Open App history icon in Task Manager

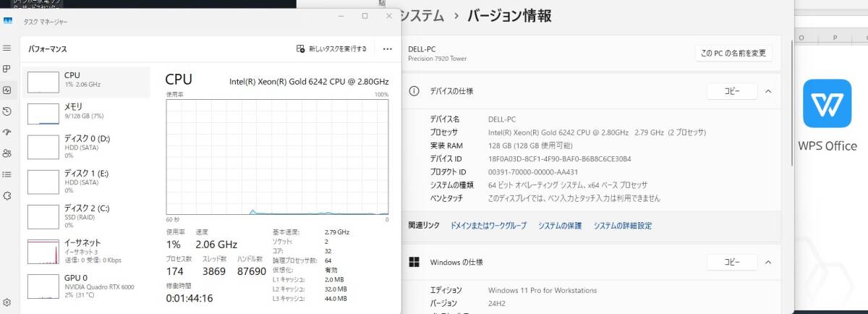coord(7,111)
